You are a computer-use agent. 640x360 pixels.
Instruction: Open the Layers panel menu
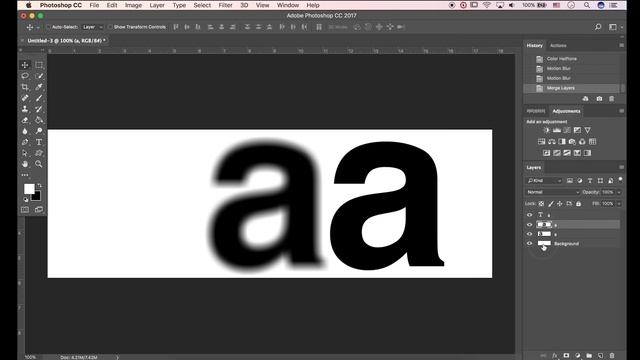coord(621,167)
